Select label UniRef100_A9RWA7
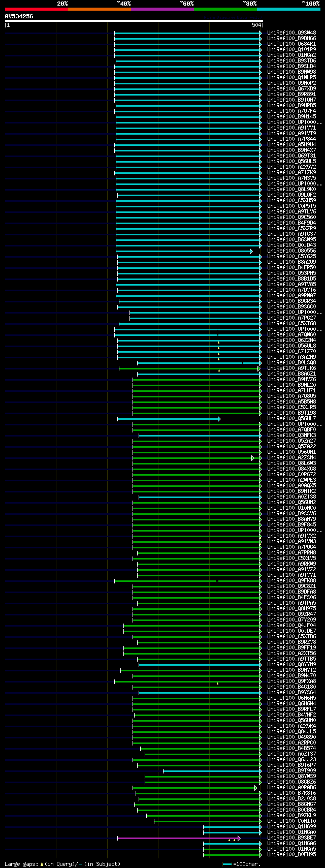Image resolution: width=325 pixels, height=868 pixels. click(291, 296)
